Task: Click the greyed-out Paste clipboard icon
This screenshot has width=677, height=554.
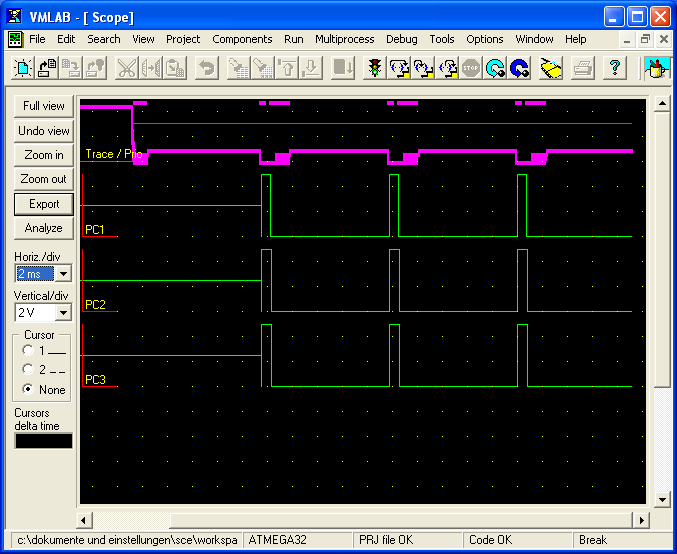Action: pos(175,68)
